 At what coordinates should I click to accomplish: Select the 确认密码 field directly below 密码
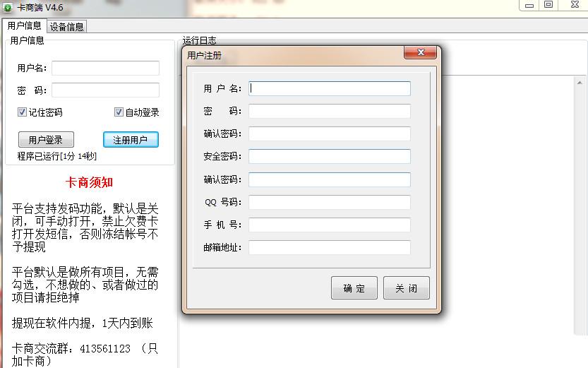click(329, 134)
